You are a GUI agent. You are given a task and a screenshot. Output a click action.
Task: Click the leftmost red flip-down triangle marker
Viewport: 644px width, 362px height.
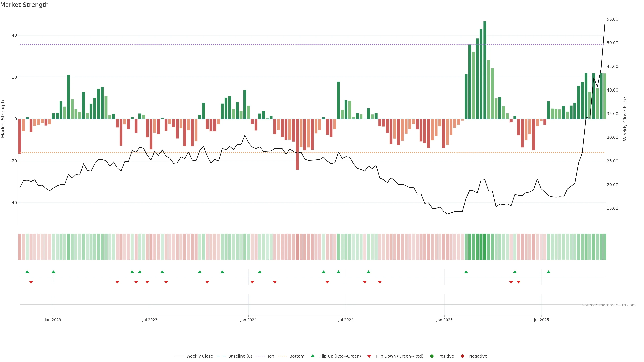point(31,282)
